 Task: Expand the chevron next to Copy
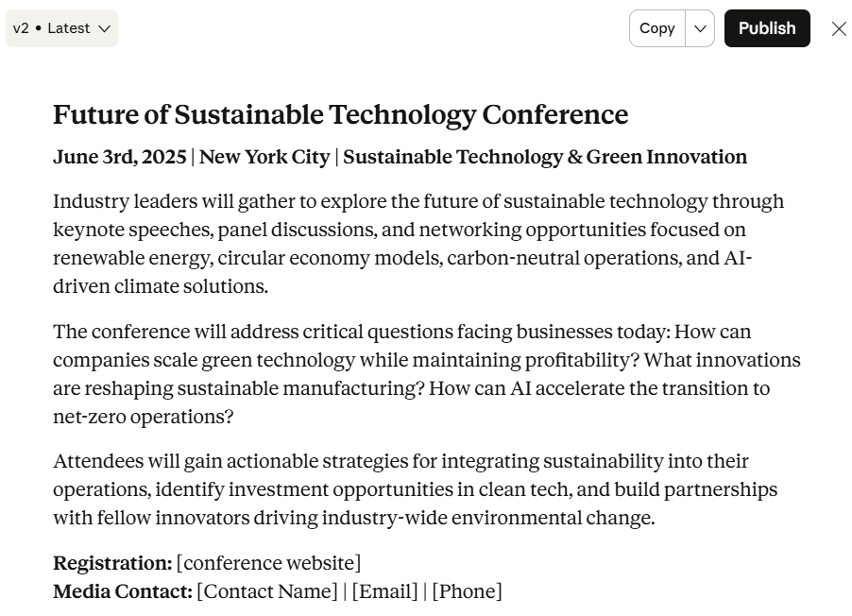[x=700, y=28]
